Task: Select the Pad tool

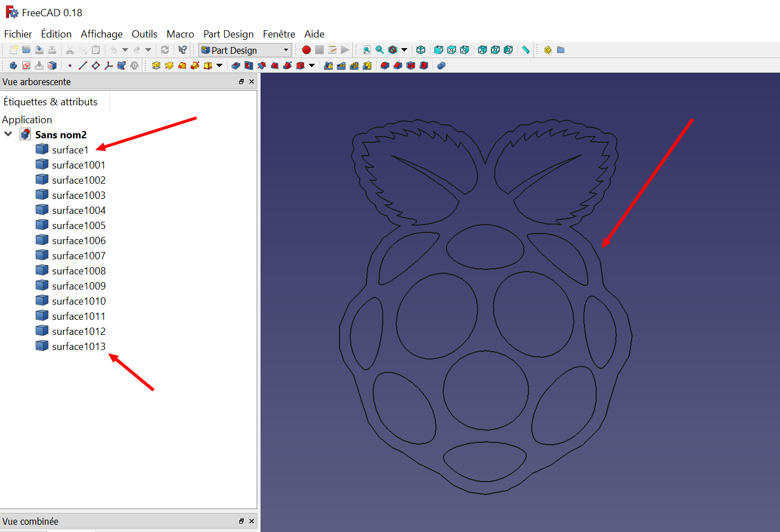Action: point(156,66)
